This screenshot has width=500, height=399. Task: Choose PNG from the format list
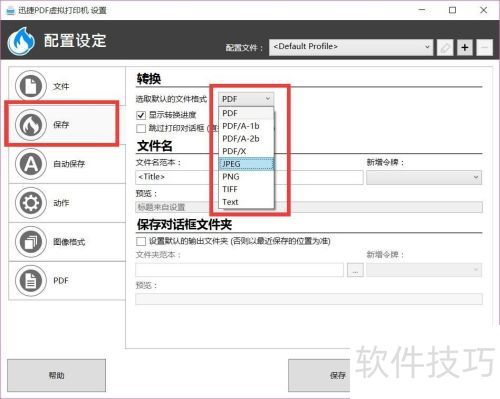point(246,177)
